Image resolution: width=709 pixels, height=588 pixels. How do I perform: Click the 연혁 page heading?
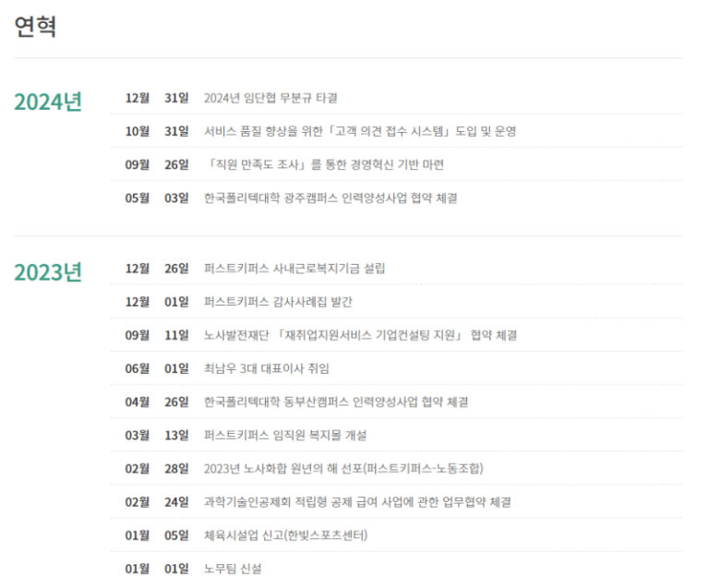pos(36,28)
